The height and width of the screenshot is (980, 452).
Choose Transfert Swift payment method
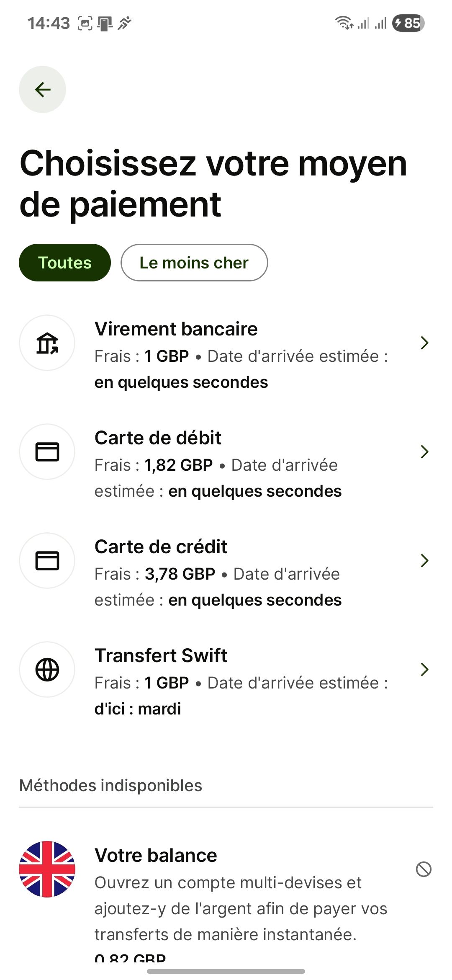click(x=161, y=656)
